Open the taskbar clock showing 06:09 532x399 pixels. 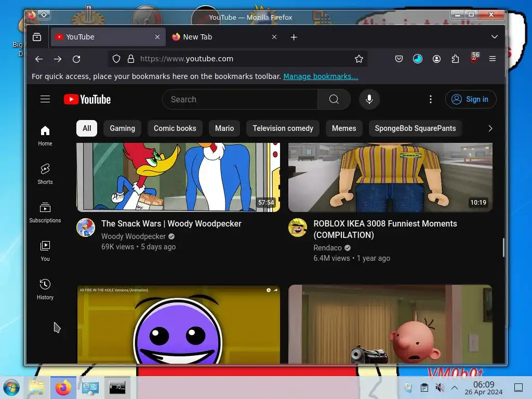pos(484,388)
